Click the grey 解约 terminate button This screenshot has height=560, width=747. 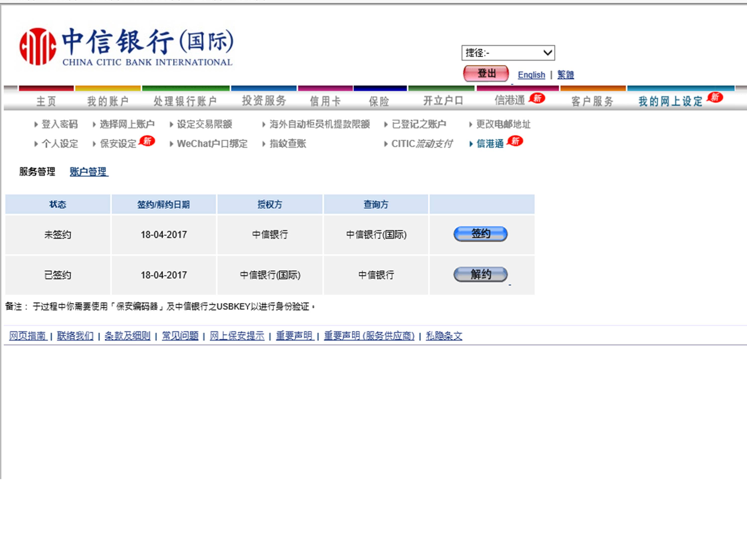480,275
